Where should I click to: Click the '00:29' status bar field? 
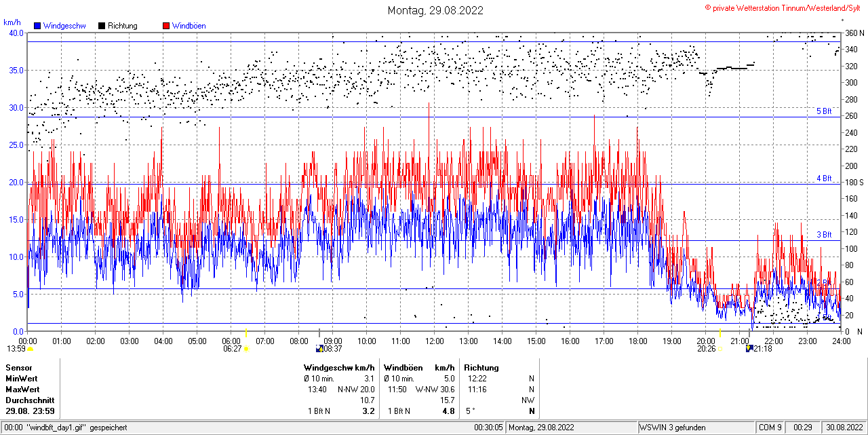click(803, 428)
